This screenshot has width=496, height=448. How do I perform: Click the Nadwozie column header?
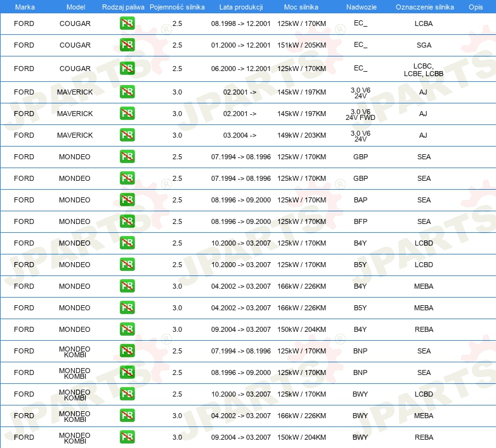[362, 7]
